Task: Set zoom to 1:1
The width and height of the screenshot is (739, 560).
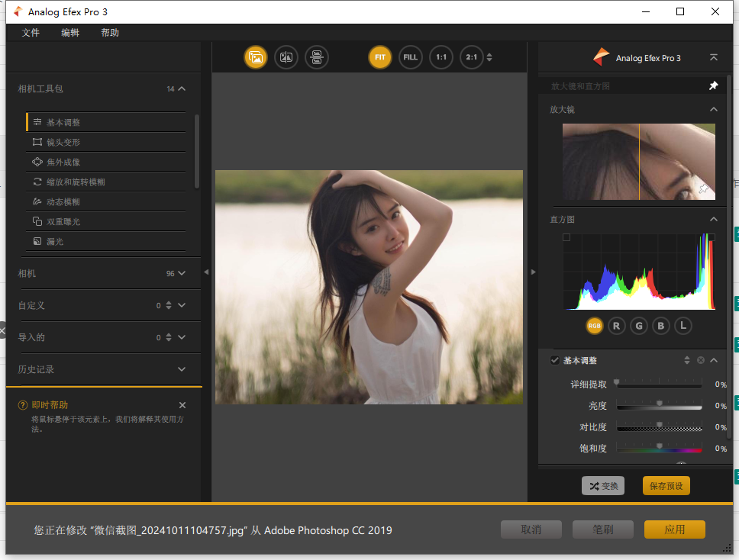Action: tap(441, 57)
